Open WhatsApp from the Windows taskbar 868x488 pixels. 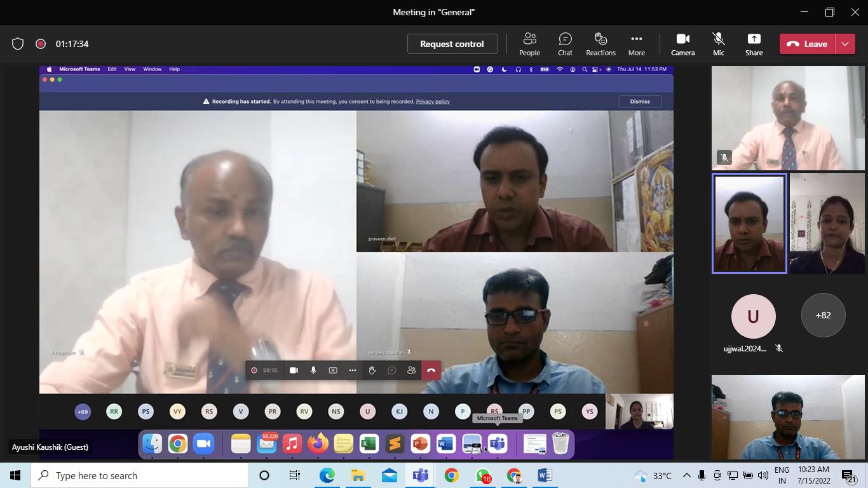tap(483, 475)
